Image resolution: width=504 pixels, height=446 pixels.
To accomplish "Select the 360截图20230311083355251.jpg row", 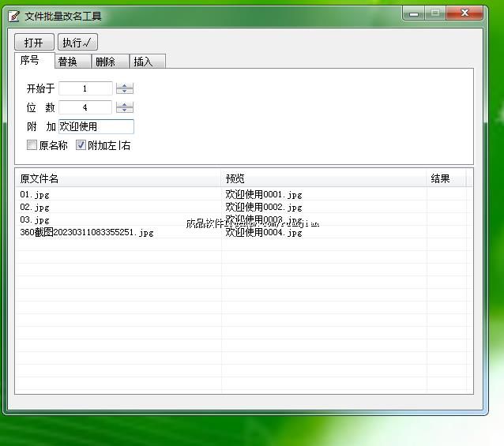I will [244, 232].
